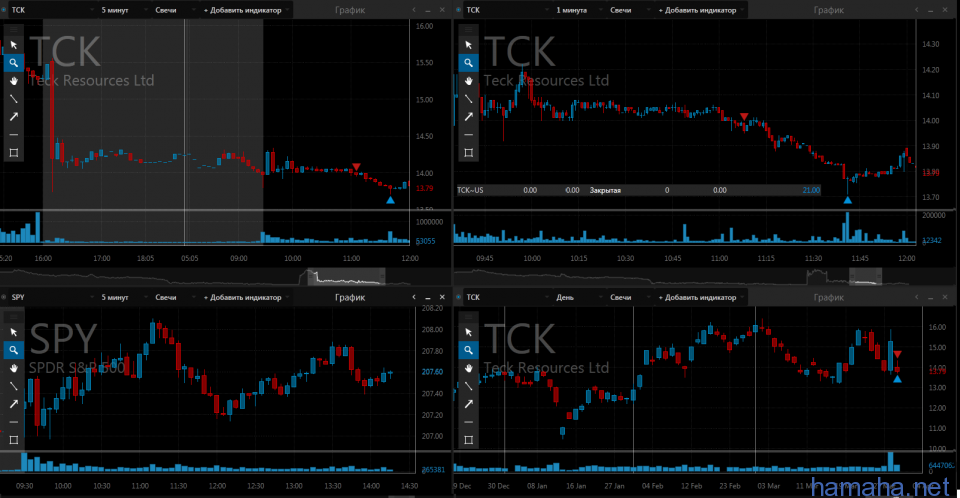Open the '5 минут' timeframe dropdown in SPY chart
Screen dimensions: 960x498
[124, 297]
